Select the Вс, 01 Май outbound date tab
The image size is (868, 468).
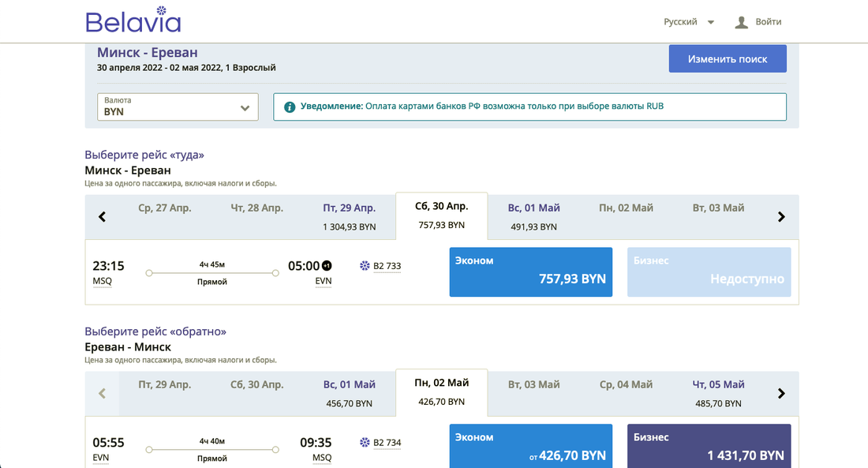coord(533,216)
